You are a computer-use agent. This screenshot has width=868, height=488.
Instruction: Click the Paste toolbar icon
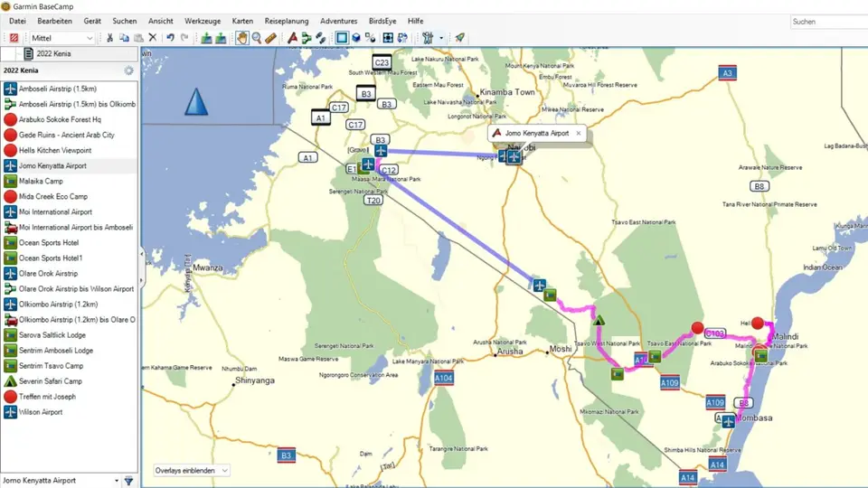(138, 38)
